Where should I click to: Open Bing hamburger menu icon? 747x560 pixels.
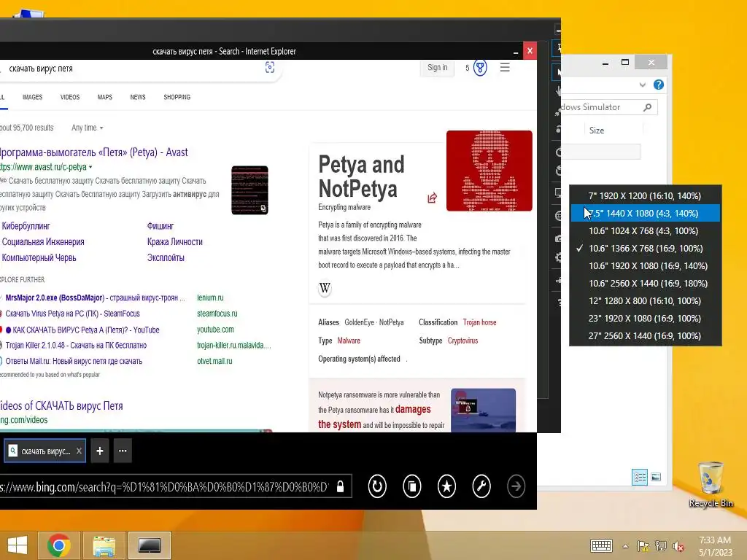point(505,67)
